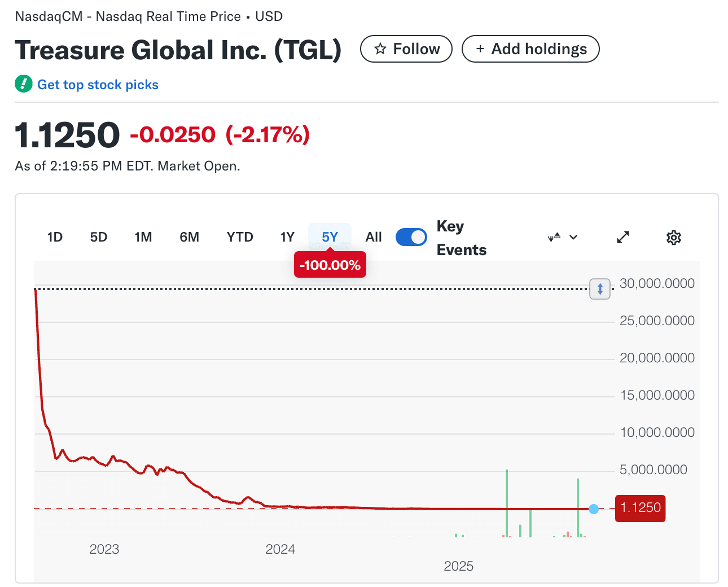Toggle Key Events switch off

click(411, 237)
